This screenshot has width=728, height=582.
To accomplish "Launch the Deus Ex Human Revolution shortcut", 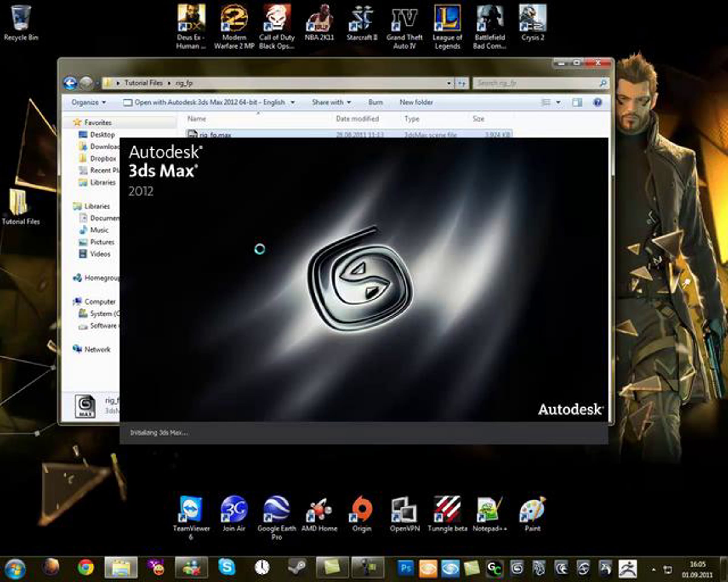I will [191, 27].
